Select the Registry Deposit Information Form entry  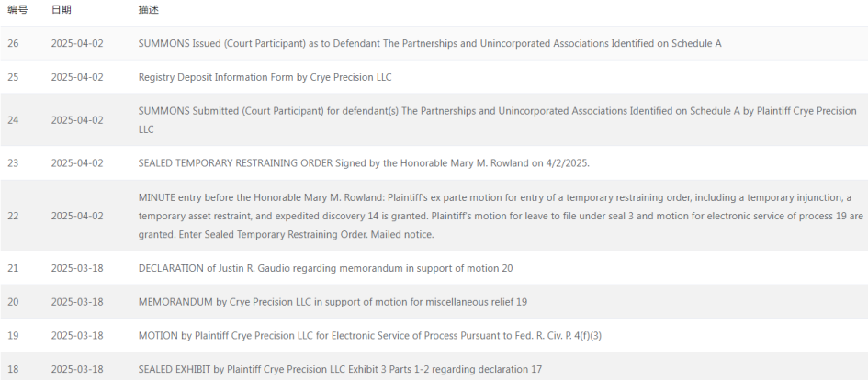265,77
